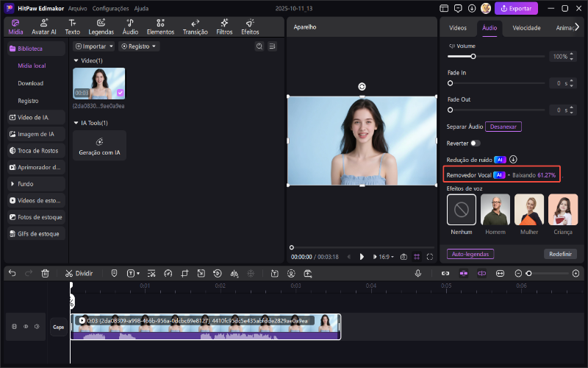588x368 pixels.
Task: Click the reverse playback circular arrow icon
Action: [218, 273]
